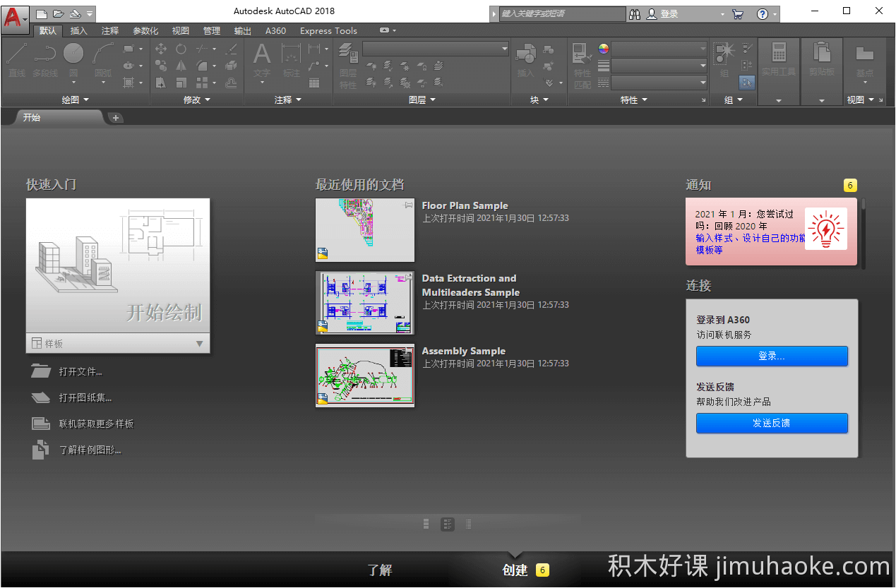Click the Explode tool icon
896x588 pixels.
pyautogui.click(x=231, y=66)
